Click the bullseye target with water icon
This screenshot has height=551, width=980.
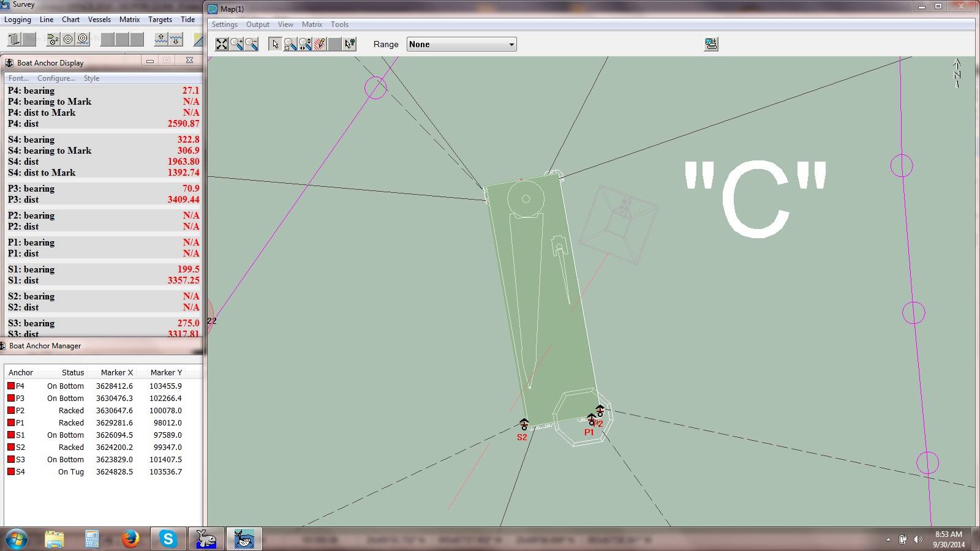click(83, 39)
